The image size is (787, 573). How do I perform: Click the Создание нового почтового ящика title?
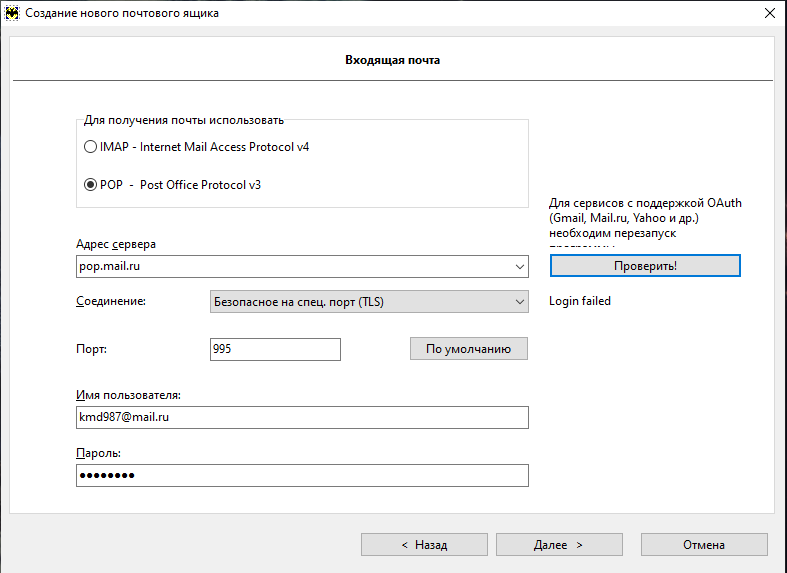click(122, 13)
